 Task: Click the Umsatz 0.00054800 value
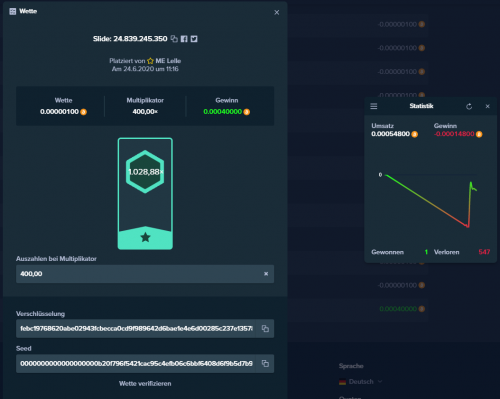point(390,134)
